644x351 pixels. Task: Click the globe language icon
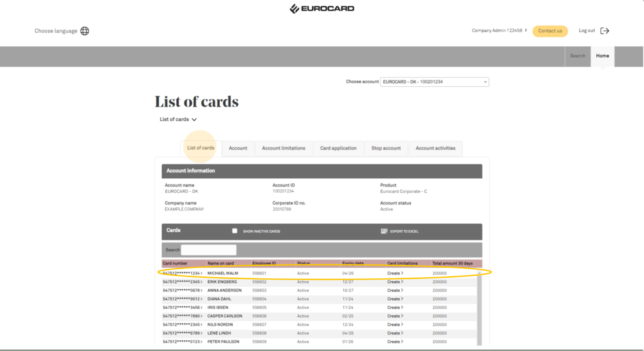pos(85,31)
